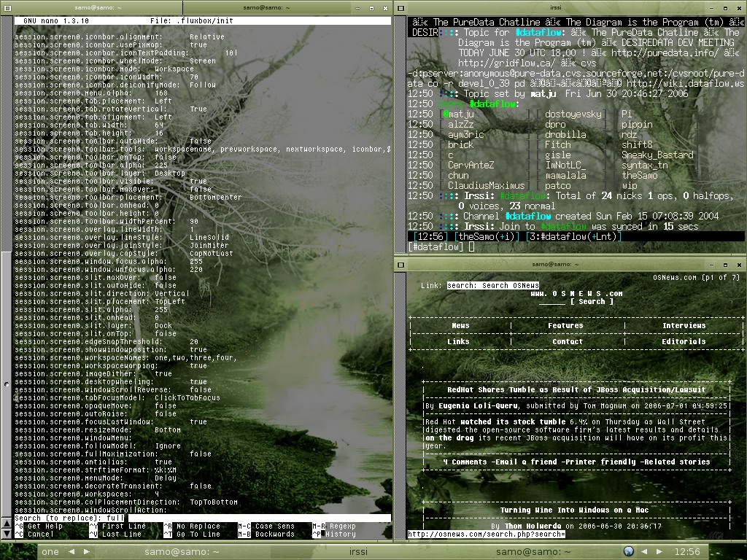
Task: Click the window menu box on the irssi titlebar
Action: (400, 9)
